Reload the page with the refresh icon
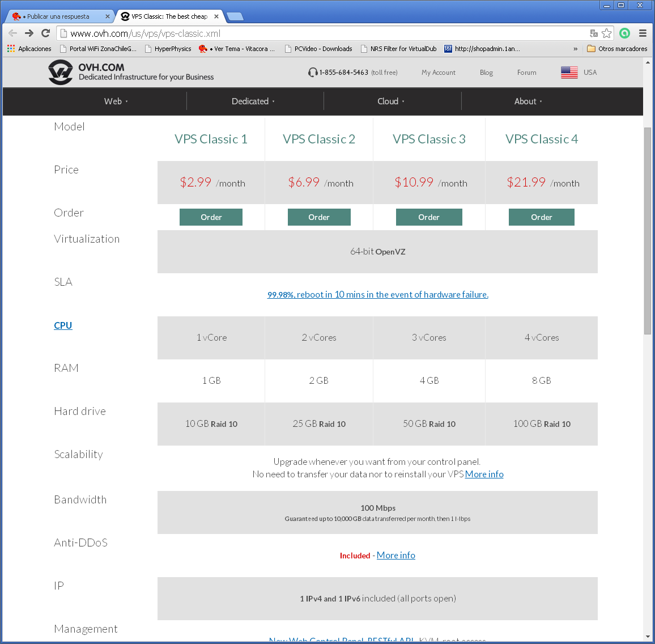Screen dimensions: 655x644 [x=46, y=33]
